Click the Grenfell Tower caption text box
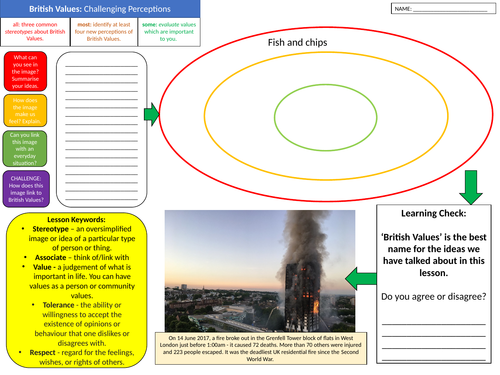 [x=261, y=348]
